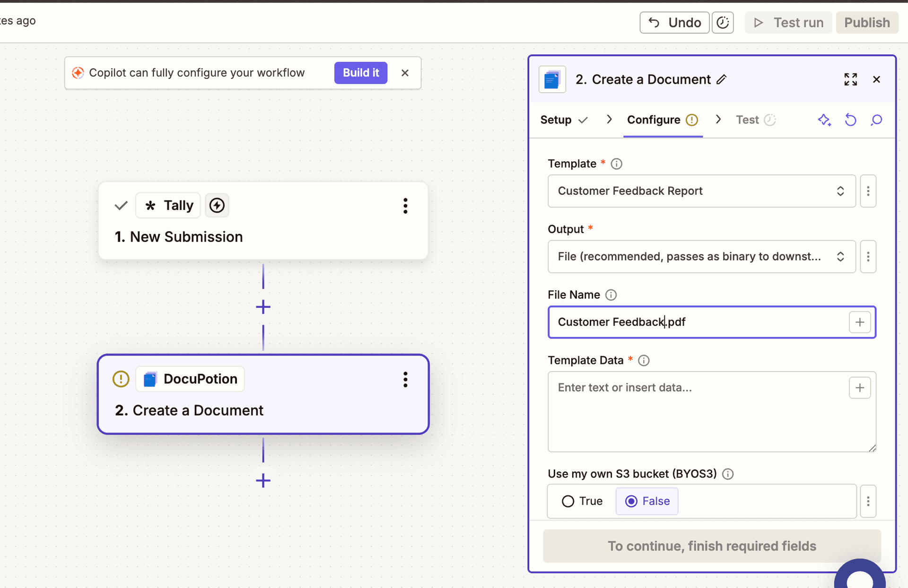Open version history clock icon

723,23
